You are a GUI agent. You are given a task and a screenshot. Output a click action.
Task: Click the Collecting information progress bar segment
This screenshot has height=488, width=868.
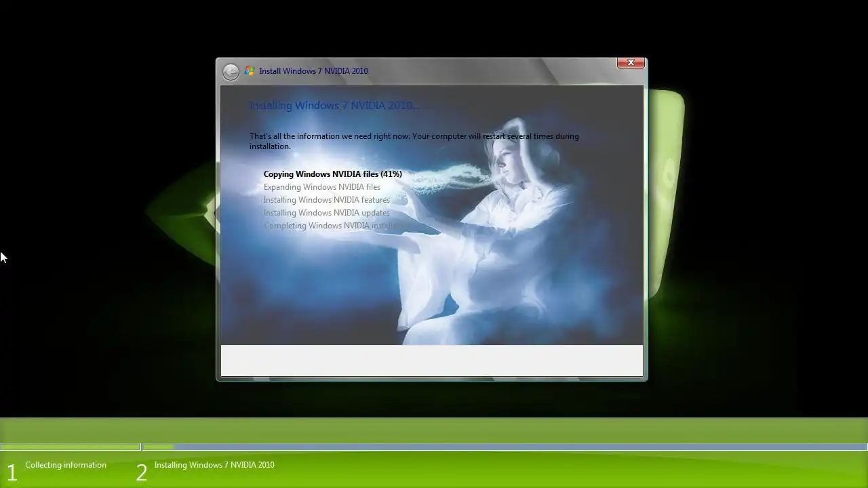pyautogui.click(x=70, y=447)
